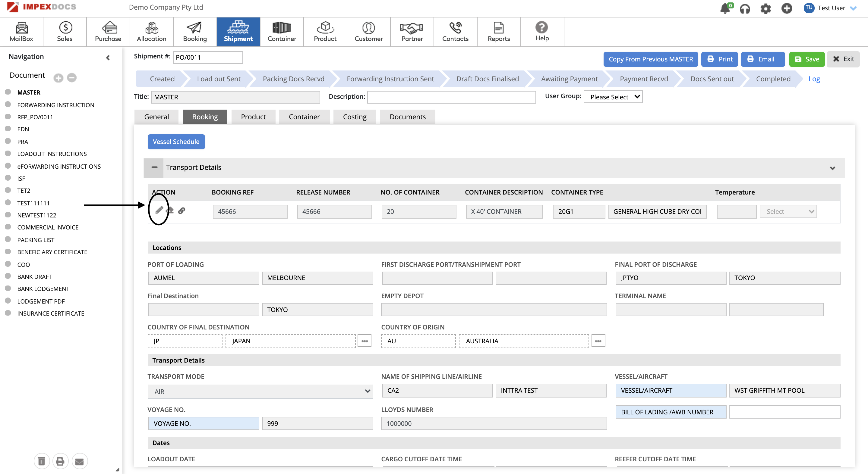Viewport: 868px width, 474px height.
Task: Click the envelope mail icon below document list
Action: click(x=80, y=461)
